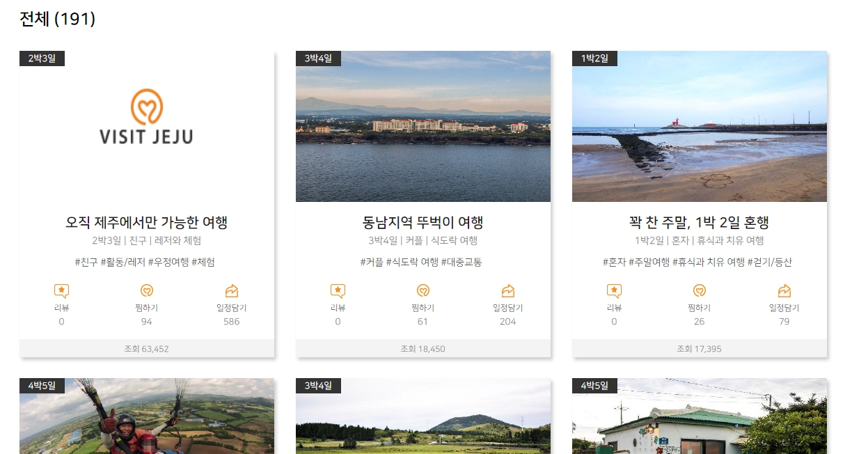The image size is (868, 454).
Task: Open the green field photo card labeled 3박4일
Action: click(x=423, y=416)
